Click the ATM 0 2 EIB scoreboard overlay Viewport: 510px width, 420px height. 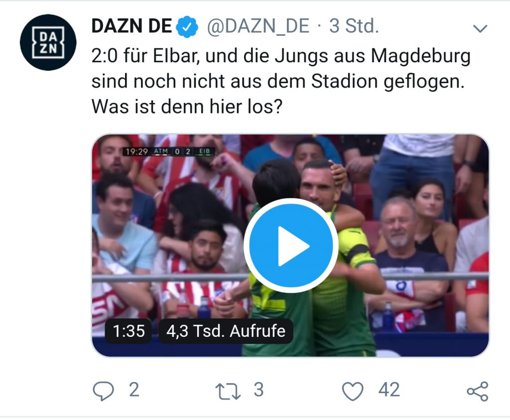[x=168, y=151]
